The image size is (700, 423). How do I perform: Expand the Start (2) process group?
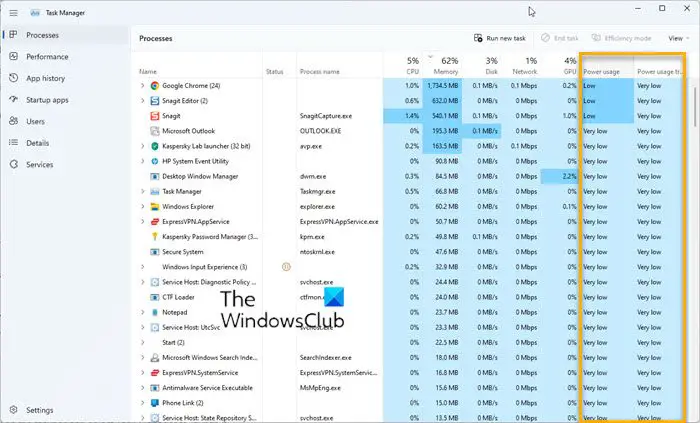pyautogui.click(x=142, y=342)
